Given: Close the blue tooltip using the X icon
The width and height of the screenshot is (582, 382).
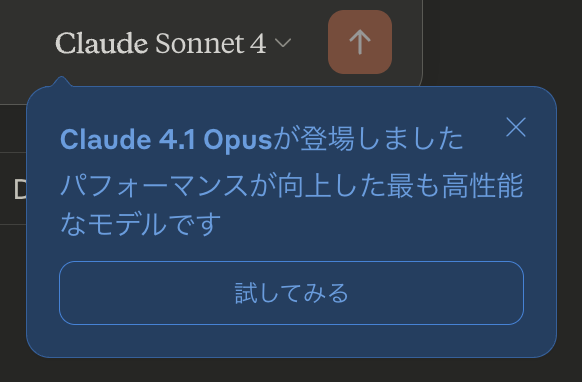Looking at the screenshot, I should pyautogui.click(x=516, y=127).
